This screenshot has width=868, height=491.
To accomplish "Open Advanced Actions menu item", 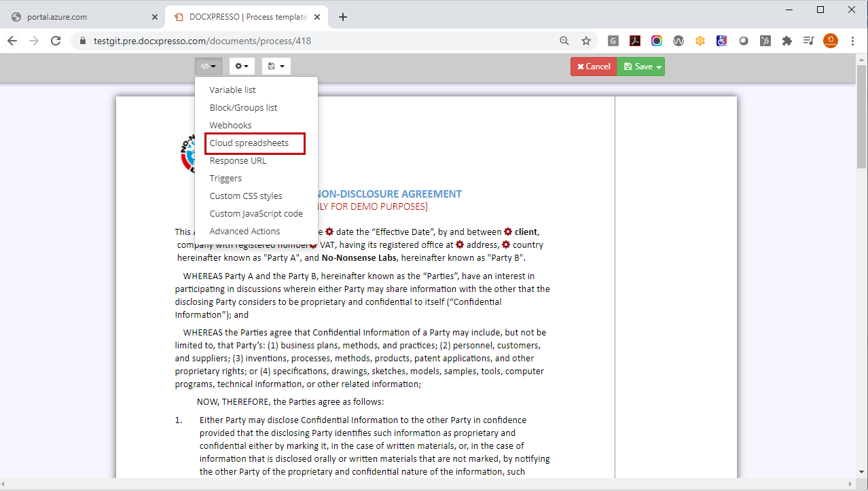I will tap(245, 231).
